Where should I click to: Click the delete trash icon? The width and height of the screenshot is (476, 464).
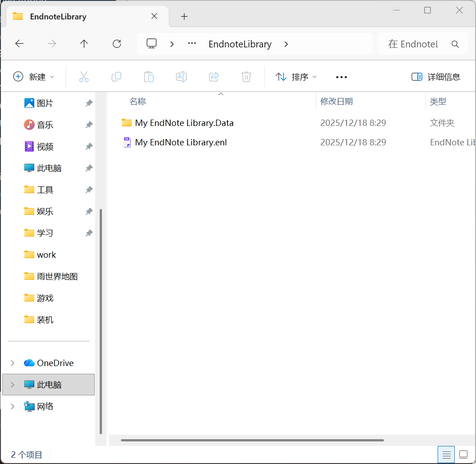(246, 77)
